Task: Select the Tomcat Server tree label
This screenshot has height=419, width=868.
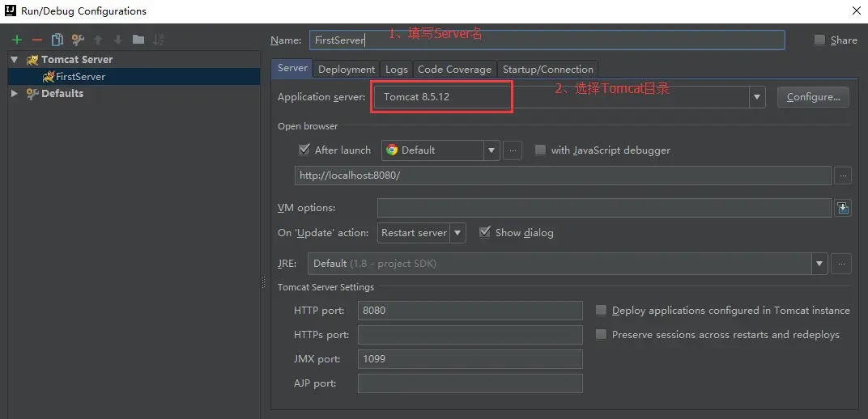Action: 77,60
